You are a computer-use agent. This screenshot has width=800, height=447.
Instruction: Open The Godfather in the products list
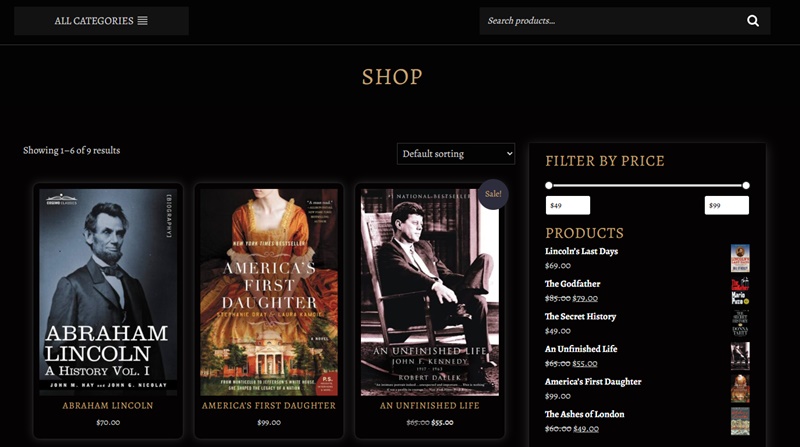[x=572, y=284]
